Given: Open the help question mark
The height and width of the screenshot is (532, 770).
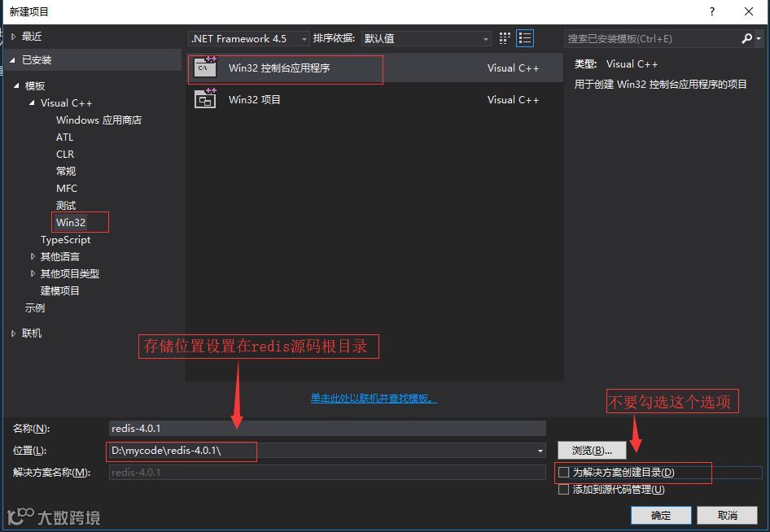Looking at the screenshot, I should click(x=712, y=11).
